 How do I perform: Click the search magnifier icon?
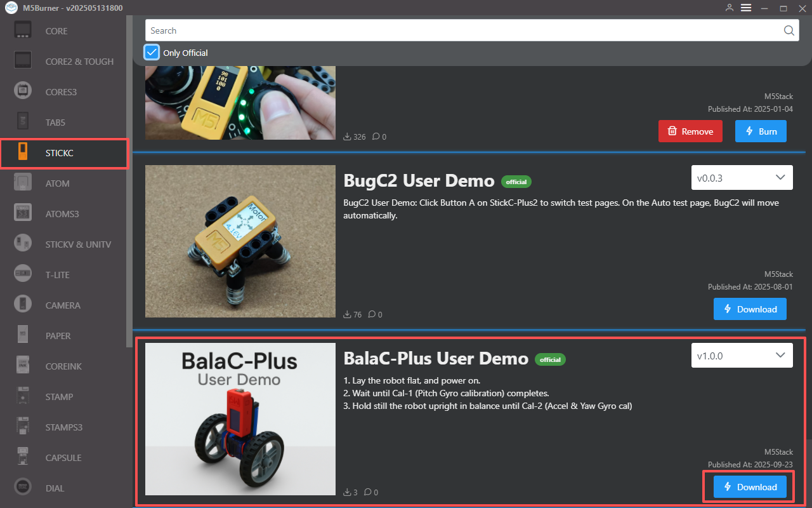pyautogui.click(x=789, y=30)
